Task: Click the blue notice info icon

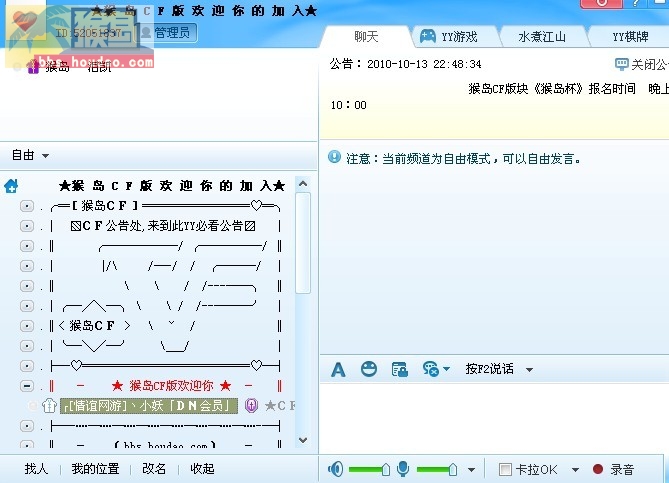Action: (334, 157)
